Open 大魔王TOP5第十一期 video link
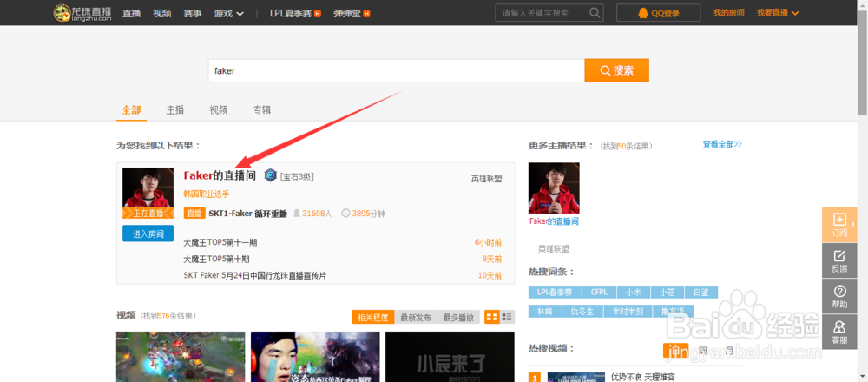This screenshot has width=868, height=382. pos(220,242)
